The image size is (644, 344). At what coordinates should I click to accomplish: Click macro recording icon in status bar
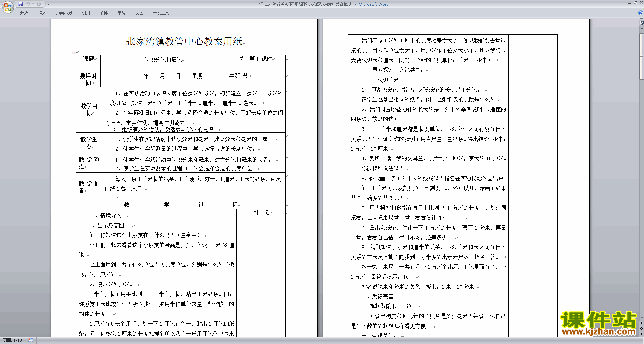31,340
